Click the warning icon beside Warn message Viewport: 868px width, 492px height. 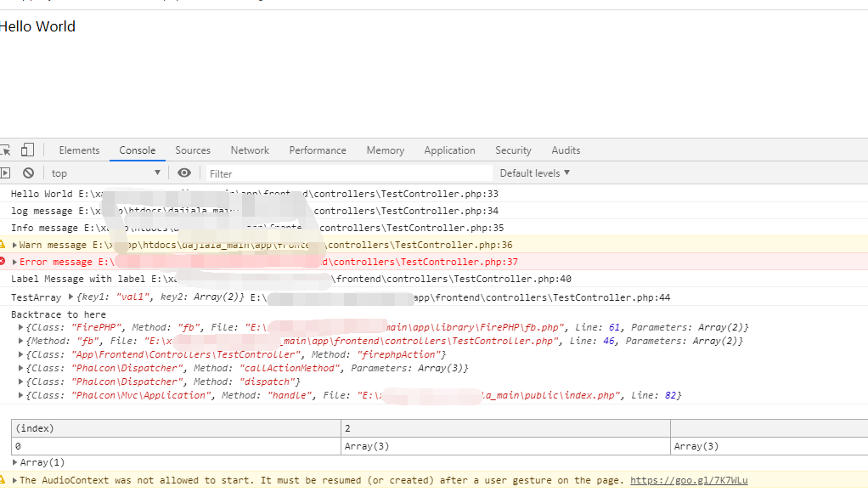[x=3, y=245]
